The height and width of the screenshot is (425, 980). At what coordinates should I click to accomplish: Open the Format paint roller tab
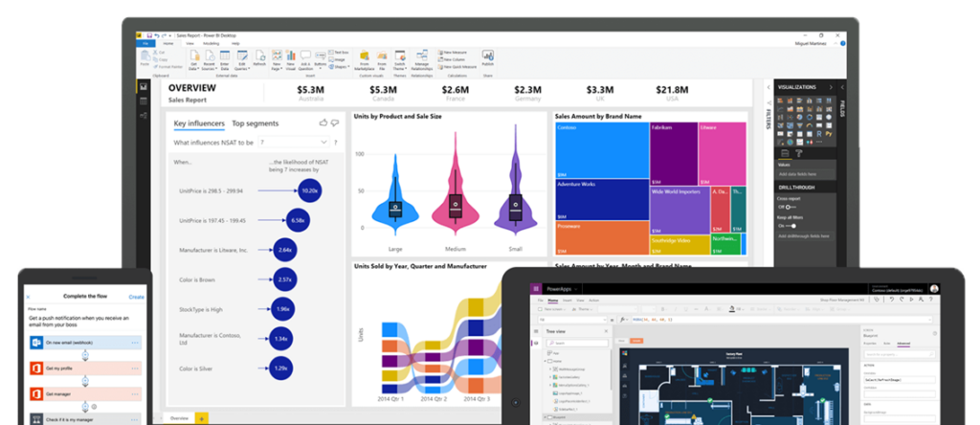click(799, 153)
